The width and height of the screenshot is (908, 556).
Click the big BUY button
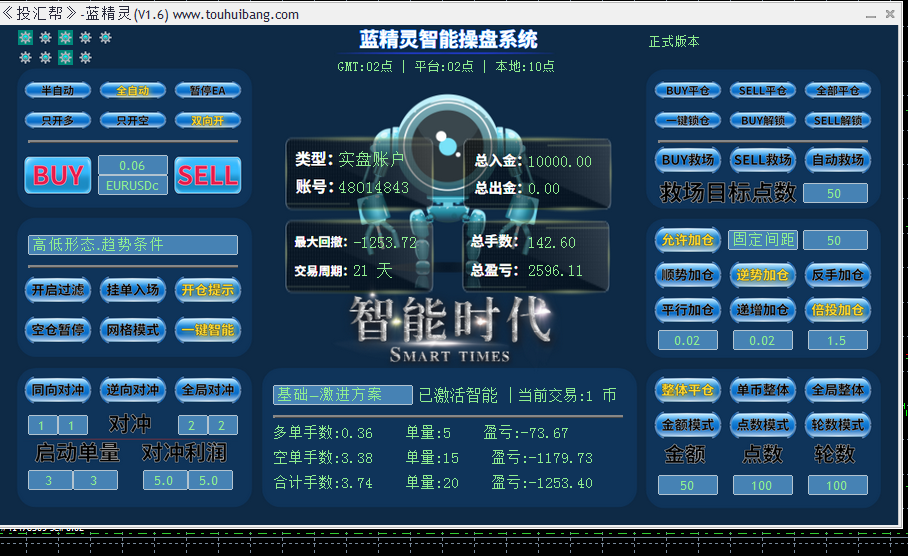click(57, 175)
